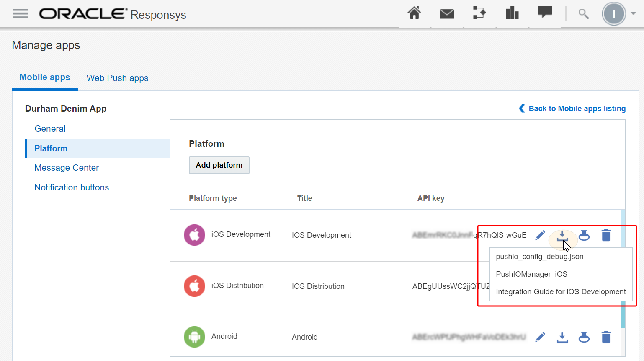This screenshot has height=361, width=644.
Task: Click the Android download icon
Action: [562, 338]
